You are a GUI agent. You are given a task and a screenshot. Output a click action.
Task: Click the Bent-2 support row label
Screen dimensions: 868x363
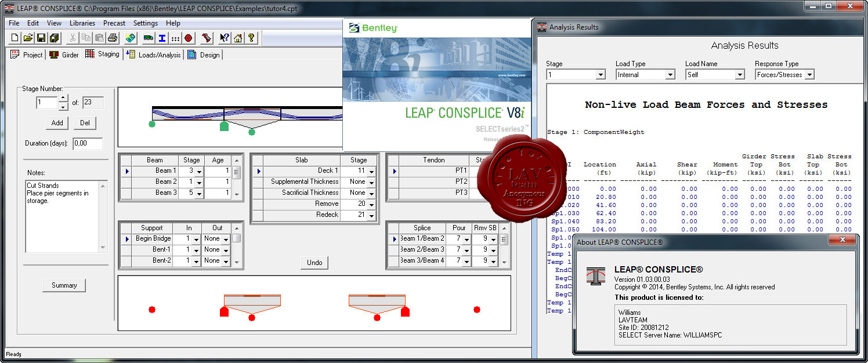tap(153, 261)
